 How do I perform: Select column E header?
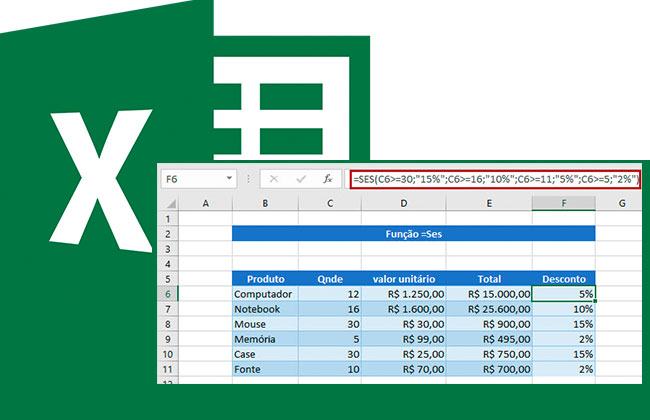coord(489,203)
